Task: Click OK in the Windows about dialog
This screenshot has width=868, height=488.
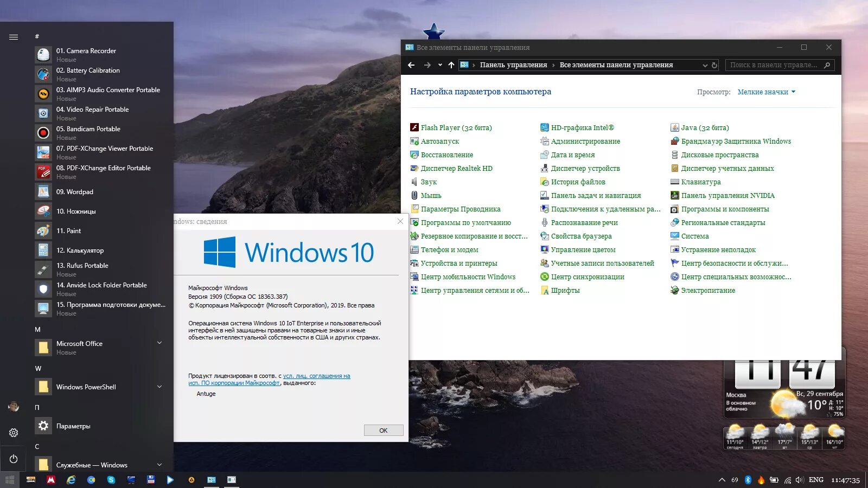Action: pos(384,430)
